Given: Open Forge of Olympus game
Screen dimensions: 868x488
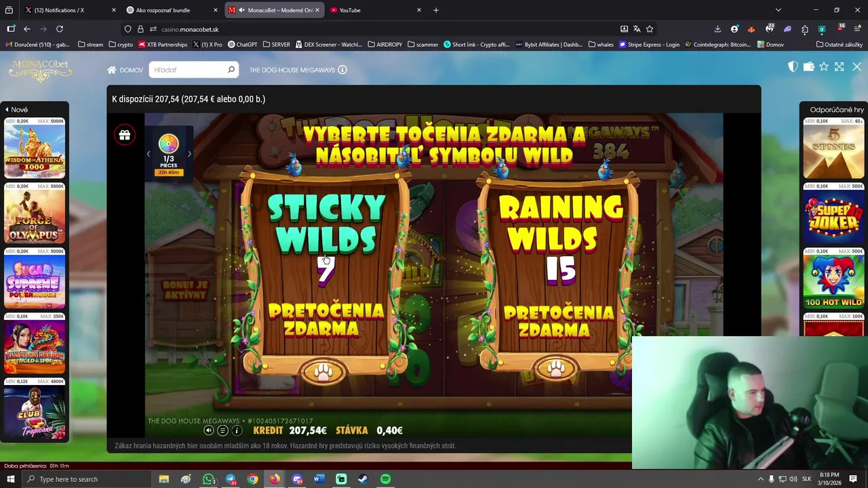Looking at the screenshot, I should tap(35, 213).
